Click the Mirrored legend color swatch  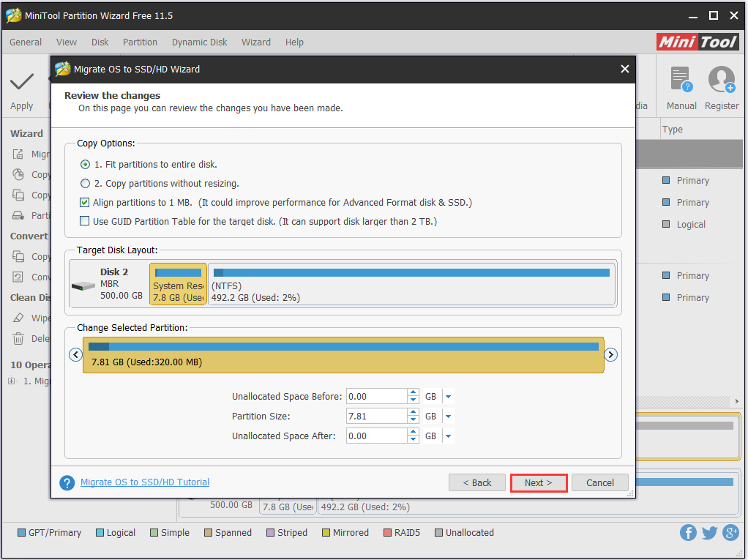[x=326, y=532]
